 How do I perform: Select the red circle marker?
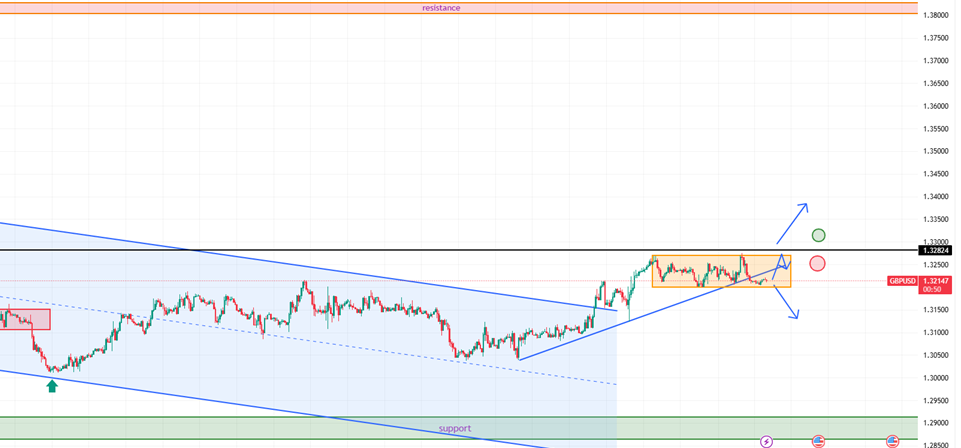coord(817,264)
